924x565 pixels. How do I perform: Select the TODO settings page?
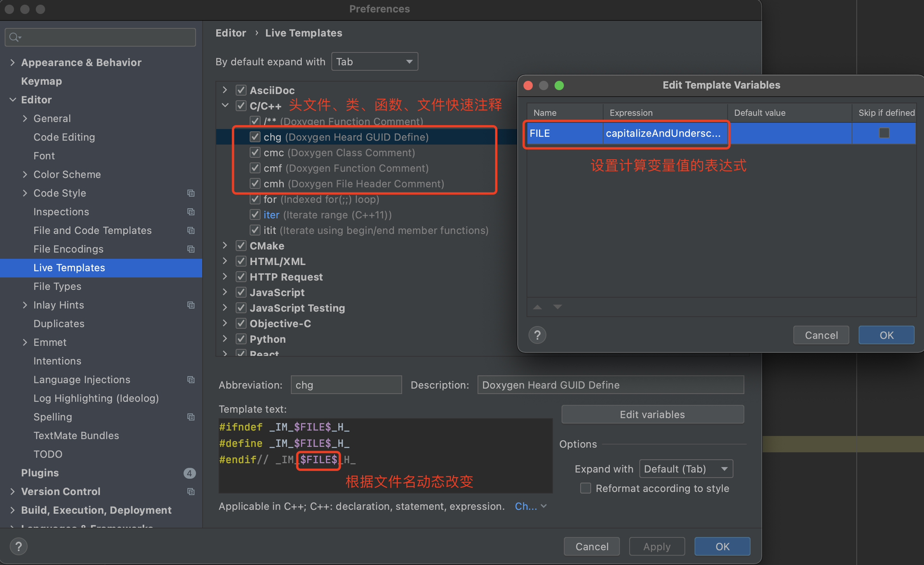(x=48, y=454)
